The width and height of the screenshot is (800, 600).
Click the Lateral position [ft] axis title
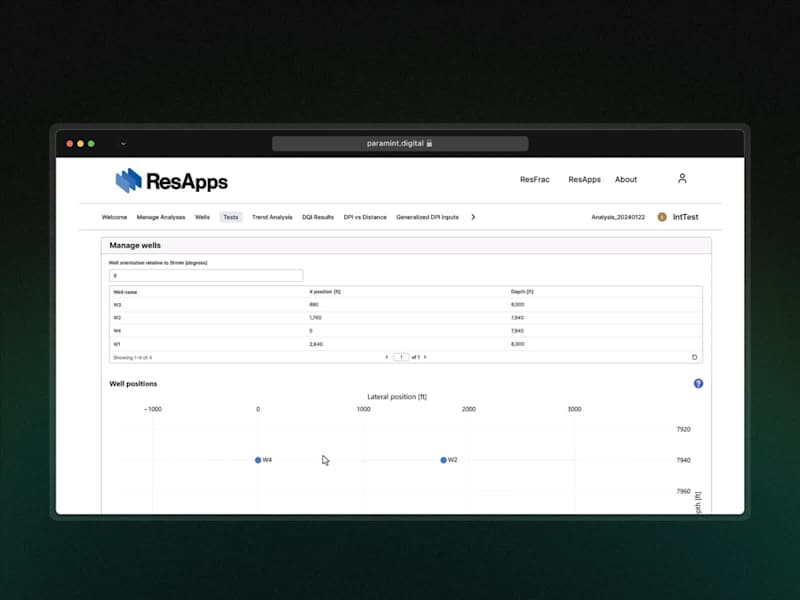tap(397, 396)
